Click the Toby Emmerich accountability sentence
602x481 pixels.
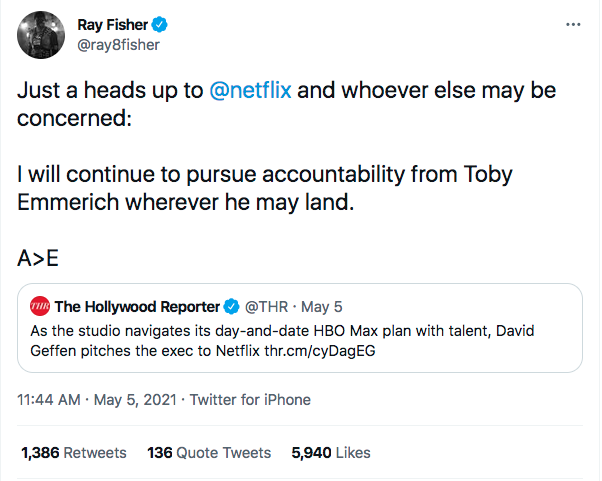[x=265, y=188]
